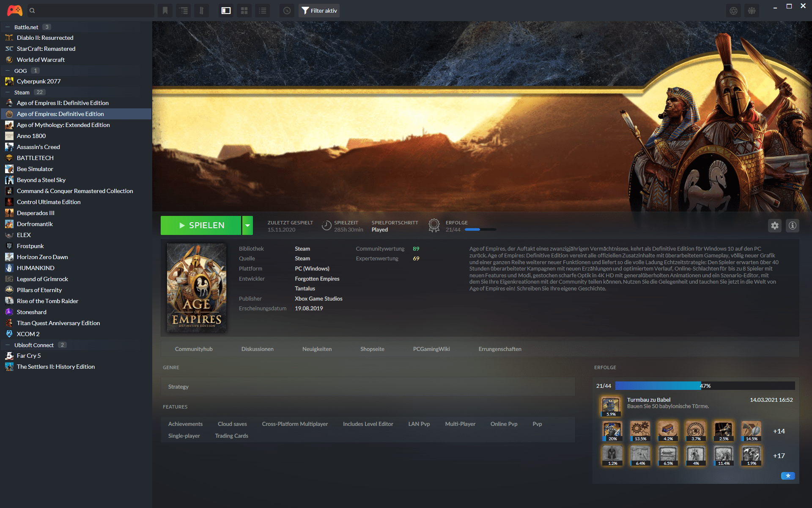812x508 pixels.
Task: Switch to list view layout icon
Action: 263,11
